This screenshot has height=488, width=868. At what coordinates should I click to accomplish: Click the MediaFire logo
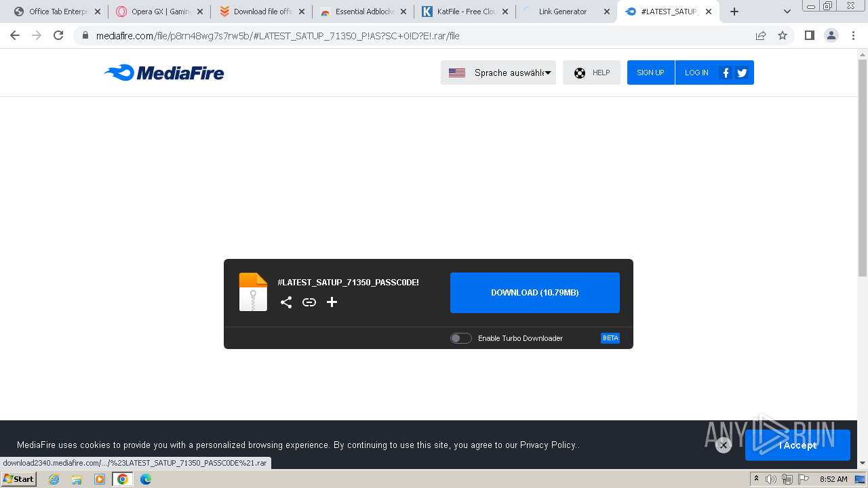tap(164, 73)
